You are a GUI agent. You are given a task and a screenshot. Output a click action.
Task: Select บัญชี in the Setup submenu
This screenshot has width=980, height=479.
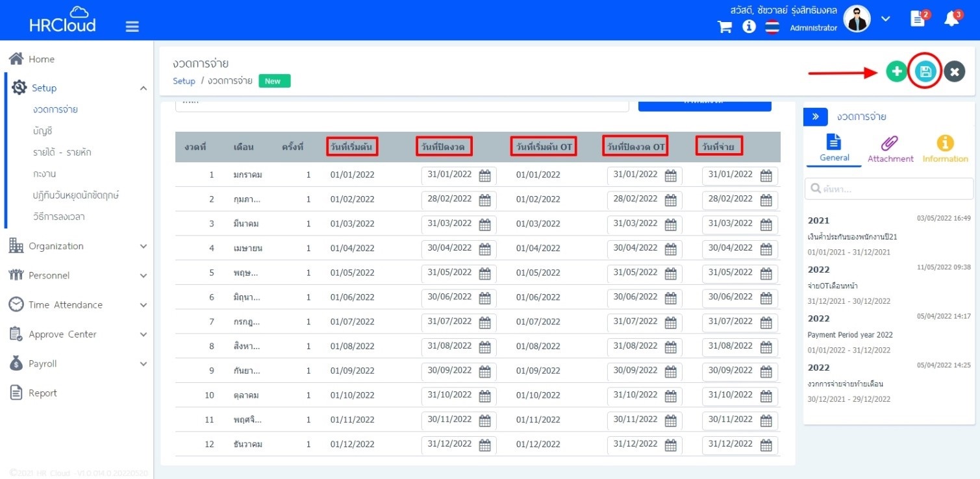42,131
